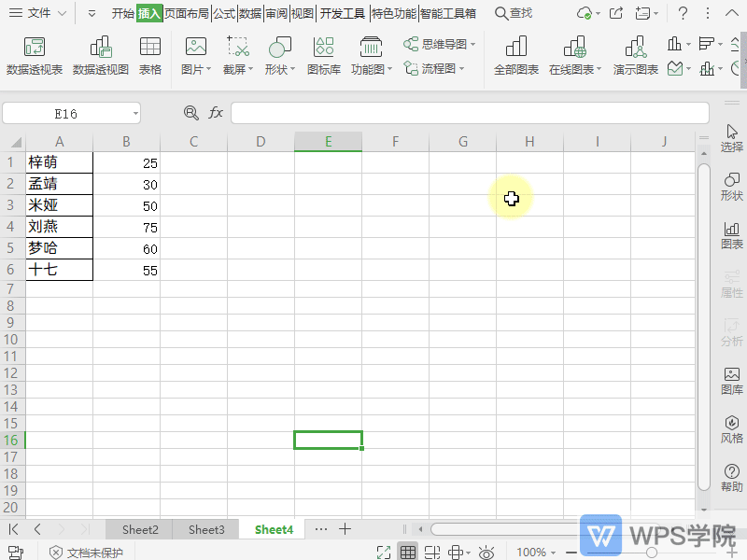Open the Gallery (图库) sidebar panel
The width and height of the screenshot is (747, 560).
point(732,384)
